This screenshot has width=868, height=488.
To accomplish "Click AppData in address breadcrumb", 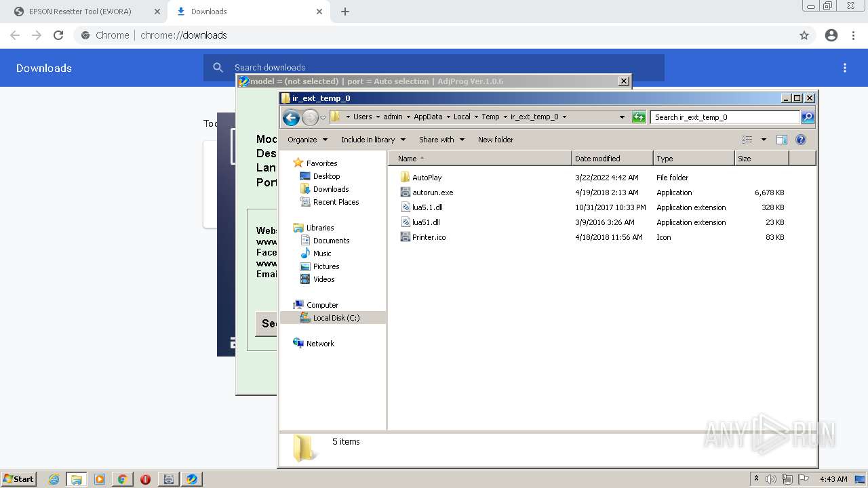I will point(428,117).
